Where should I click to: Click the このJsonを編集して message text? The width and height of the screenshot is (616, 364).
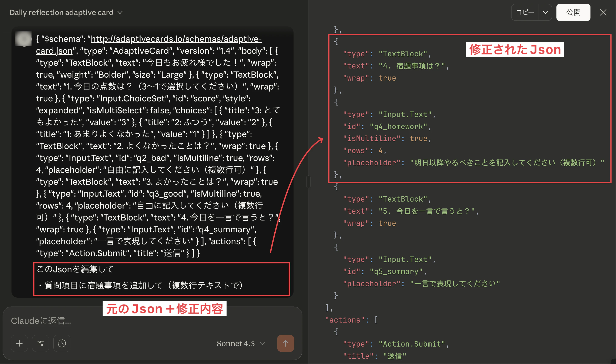click(x=75, y=269)
